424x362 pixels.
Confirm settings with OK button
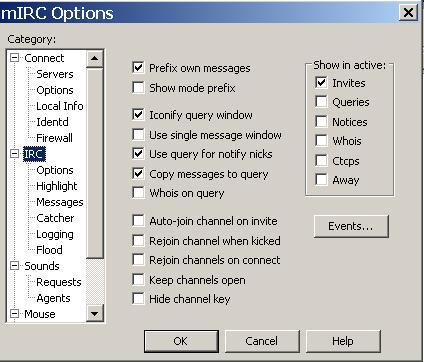click(x=181, y=341)
